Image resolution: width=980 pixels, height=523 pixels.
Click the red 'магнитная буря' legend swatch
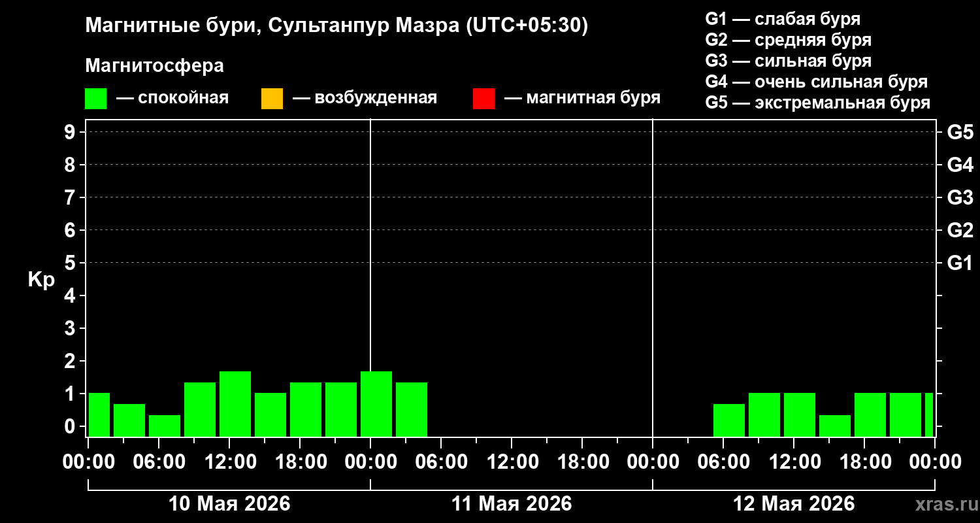pyautogui.click(x=483, y=99)
